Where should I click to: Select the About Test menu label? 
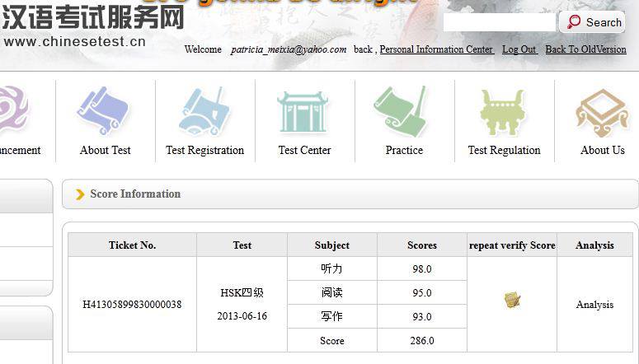pyautogui.click(x=105, y=151)
